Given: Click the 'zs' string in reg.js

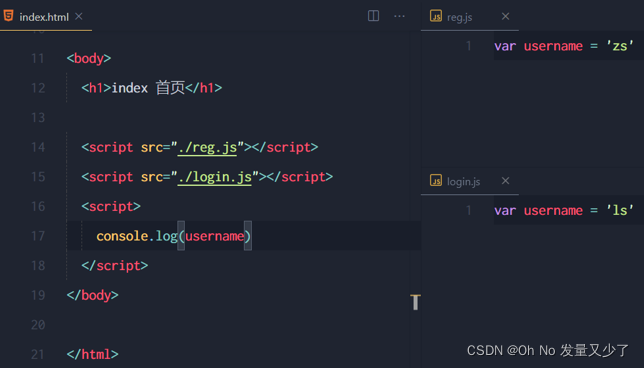Looking at the screenshot, I should pos(620,46).
